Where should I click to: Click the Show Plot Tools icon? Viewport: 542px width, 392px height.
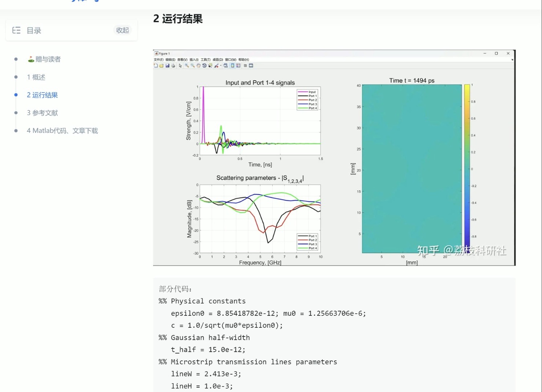point(251,66)
